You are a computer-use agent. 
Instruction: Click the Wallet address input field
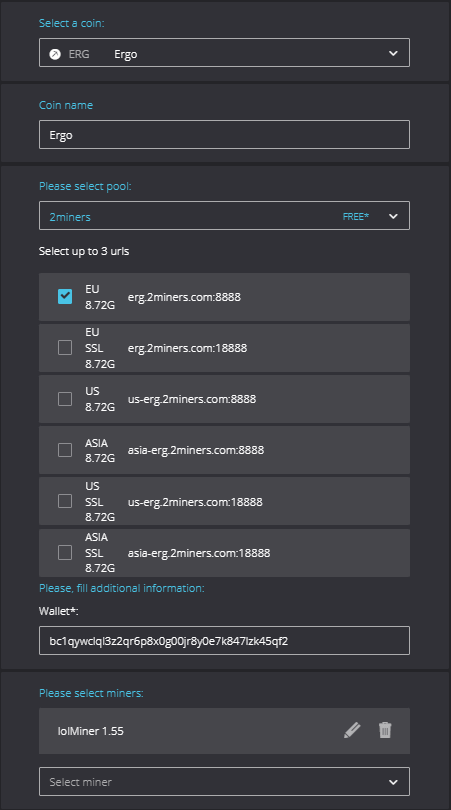pyautogui.click(x=224, y=641)
